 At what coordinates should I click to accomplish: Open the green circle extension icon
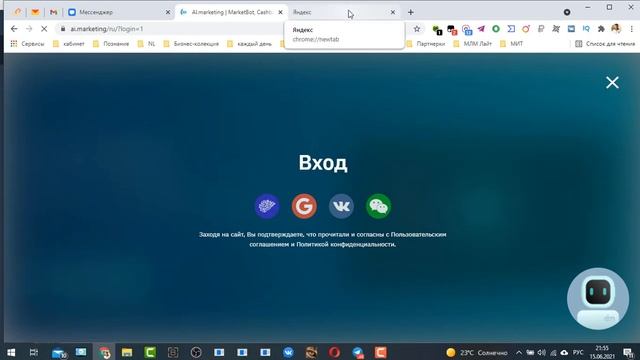tap(496, 29)
